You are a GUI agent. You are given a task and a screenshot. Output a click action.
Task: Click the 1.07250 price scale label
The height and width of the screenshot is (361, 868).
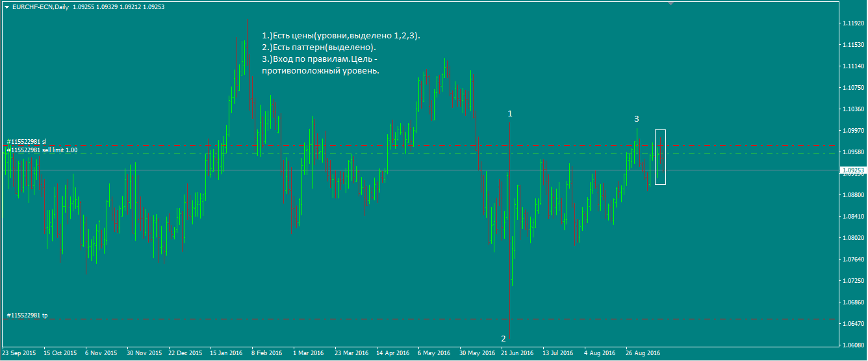click(x=852, y=281)
